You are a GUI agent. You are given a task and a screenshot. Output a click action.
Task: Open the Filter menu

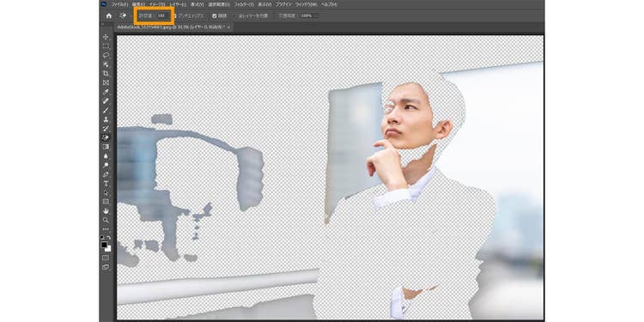[245, 4]
